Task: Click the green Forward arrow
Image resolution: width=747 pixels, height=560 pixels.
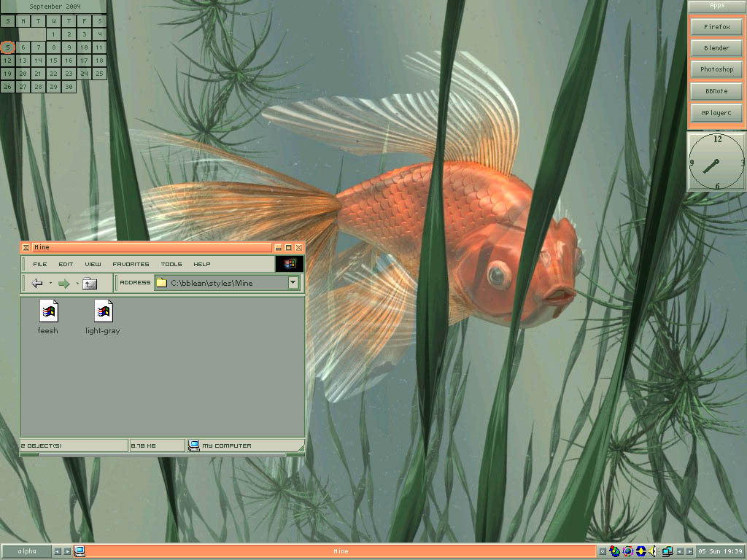Action: click(64, 283)
